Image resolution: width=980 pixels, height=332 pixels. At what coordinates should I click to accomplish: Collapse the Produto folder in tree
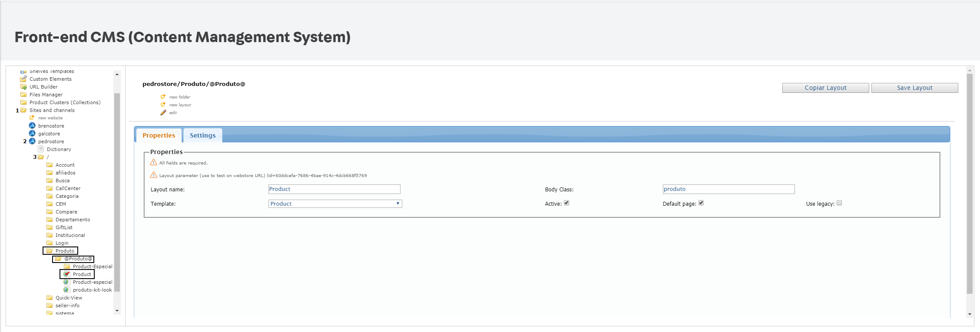click(x=50, y=251)
